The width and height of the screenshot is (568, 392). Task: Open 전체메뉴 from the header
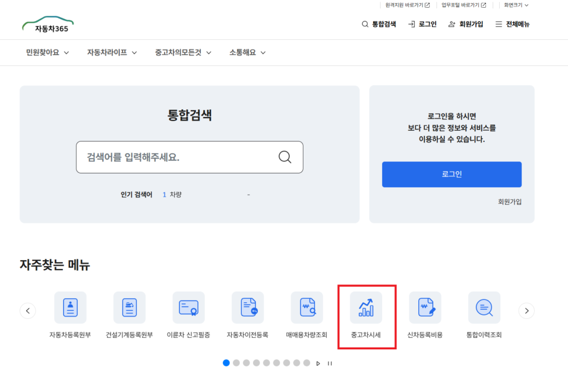[513, 24]
